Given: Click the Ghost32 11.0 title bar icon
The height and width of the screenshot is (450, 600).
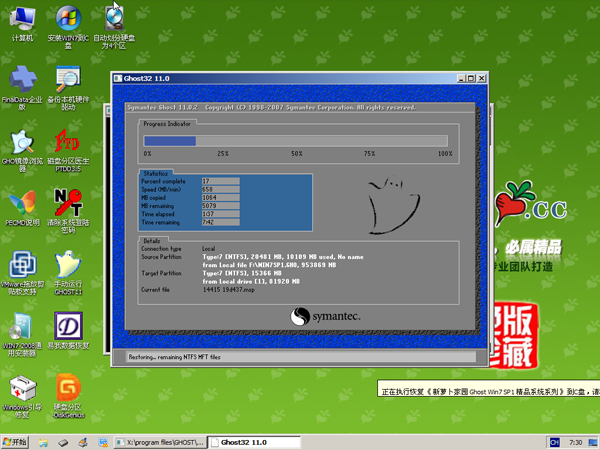Looking at the screenshot, I should point(118,78).
